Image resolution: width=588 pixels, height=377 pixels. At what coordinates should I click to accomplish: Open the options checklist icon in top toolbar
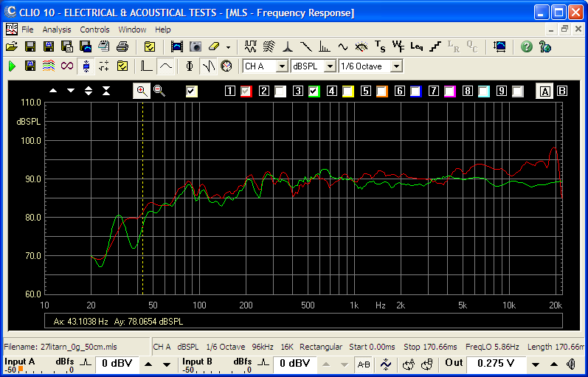pyautogui.click(x=150, y=47)
